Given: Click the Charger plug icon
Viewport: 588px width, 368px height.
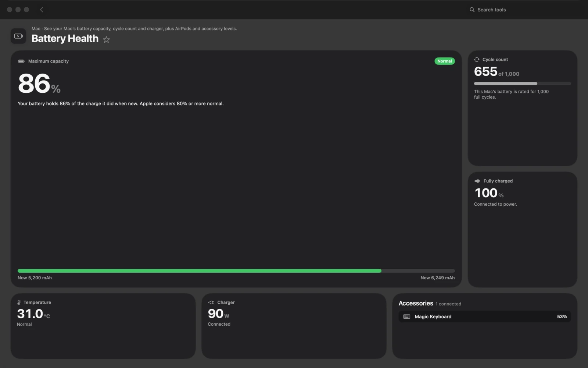Looking at the screenshot, I should click(x=211, y=302).
